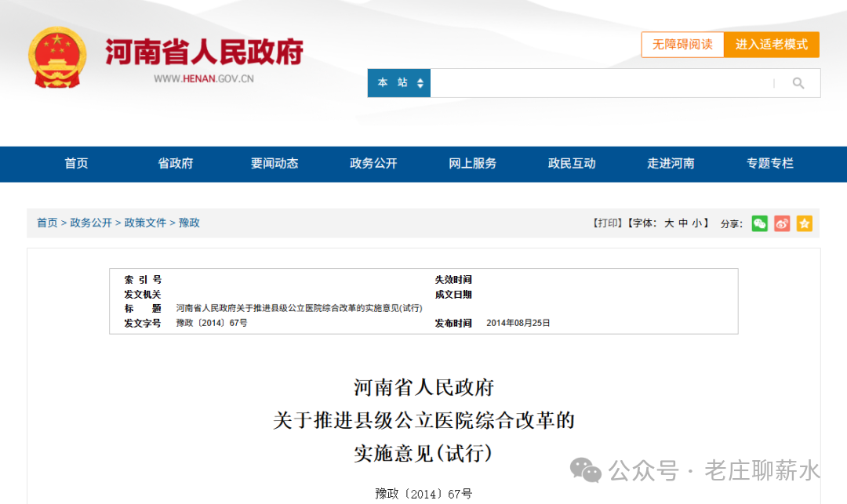Enter 适老模式 via its button

point(772,45)
